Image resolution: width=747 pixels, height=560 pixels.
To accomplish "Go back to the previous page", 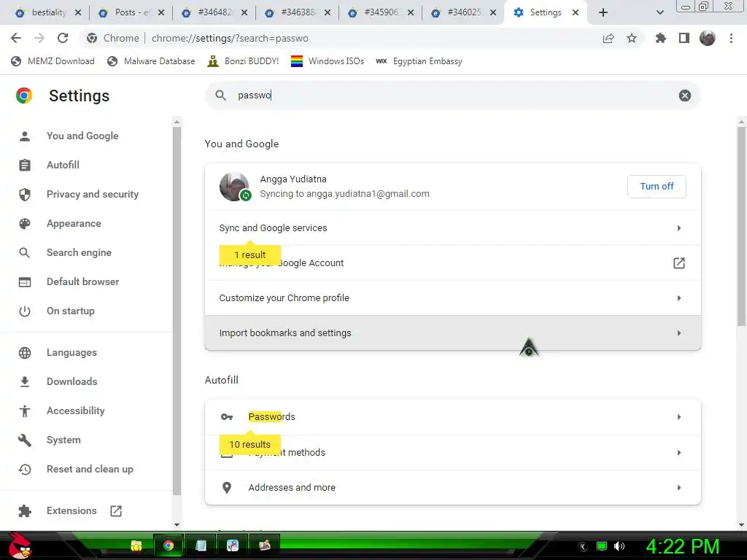I will pyautogui.click(x=16, y=38).
